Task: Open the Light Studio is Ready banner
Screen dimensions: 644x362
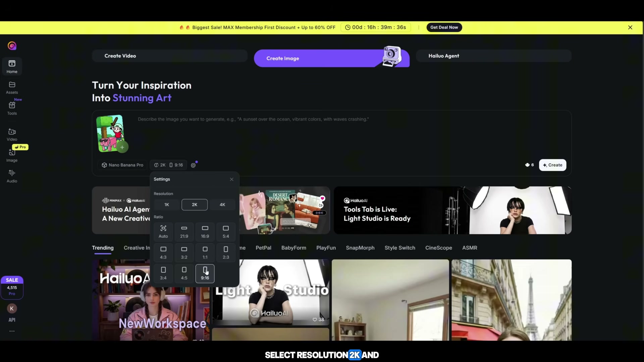Action: [453, 210]
